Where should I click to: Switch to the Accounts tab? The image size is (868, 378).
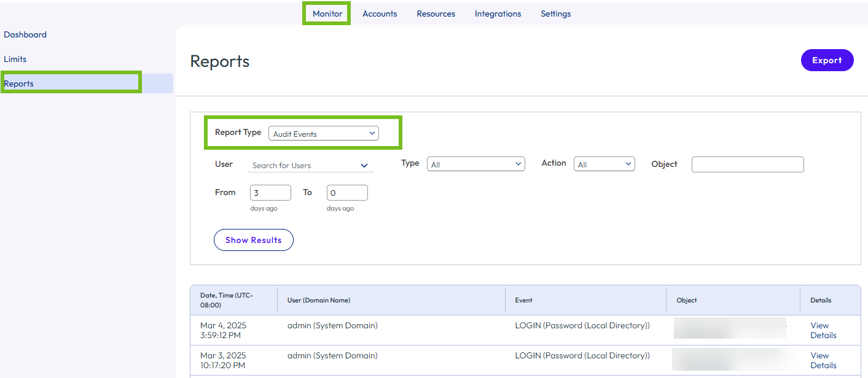380,13
